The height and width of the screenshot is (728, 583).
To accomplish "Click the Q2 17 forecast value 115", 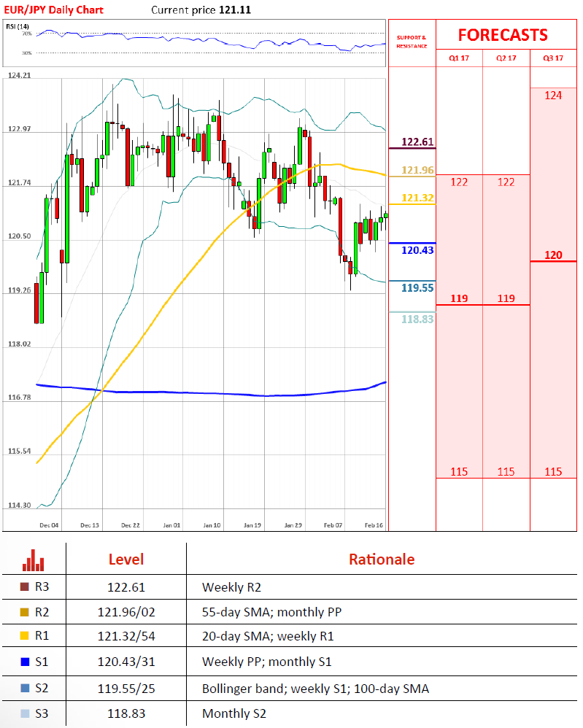I will pos(506,472).
